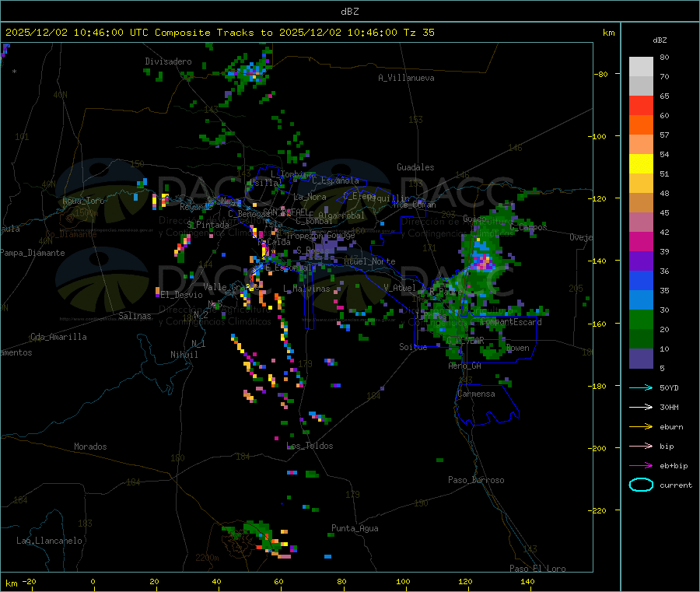Click the Los_Toldos map label
Screen dimensions: 700x592
coord(310,446)
